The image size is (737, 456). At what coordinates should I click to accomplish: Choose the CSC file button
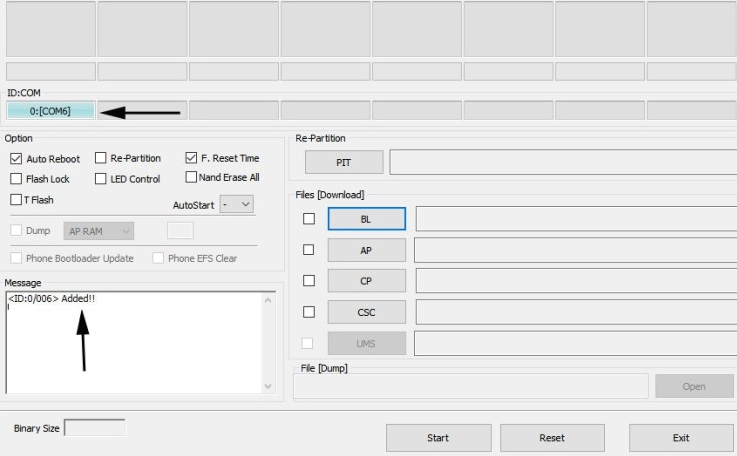pos(366,312)
